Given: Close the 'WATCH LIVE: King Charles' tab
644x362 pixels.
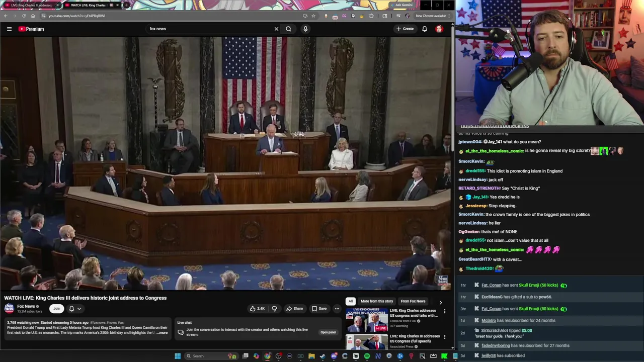Looking at the screenshot, I should coord(117,5).
